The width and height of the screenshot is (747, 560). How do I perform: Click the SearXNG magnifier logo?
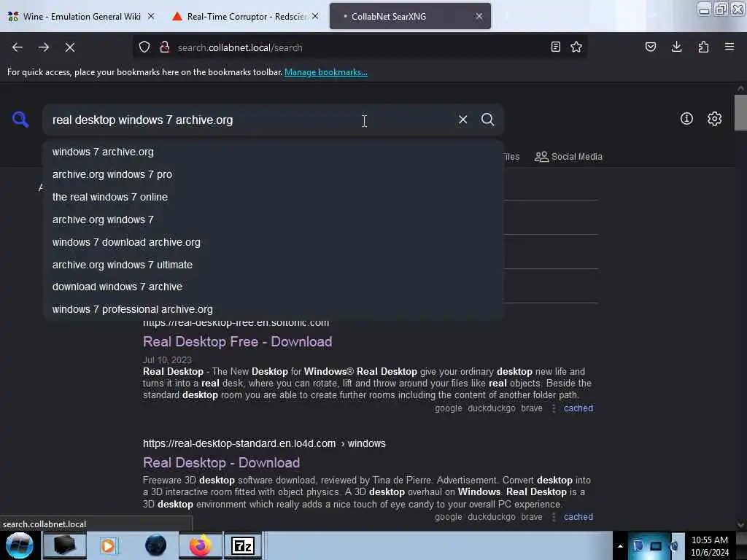(20, 120)
